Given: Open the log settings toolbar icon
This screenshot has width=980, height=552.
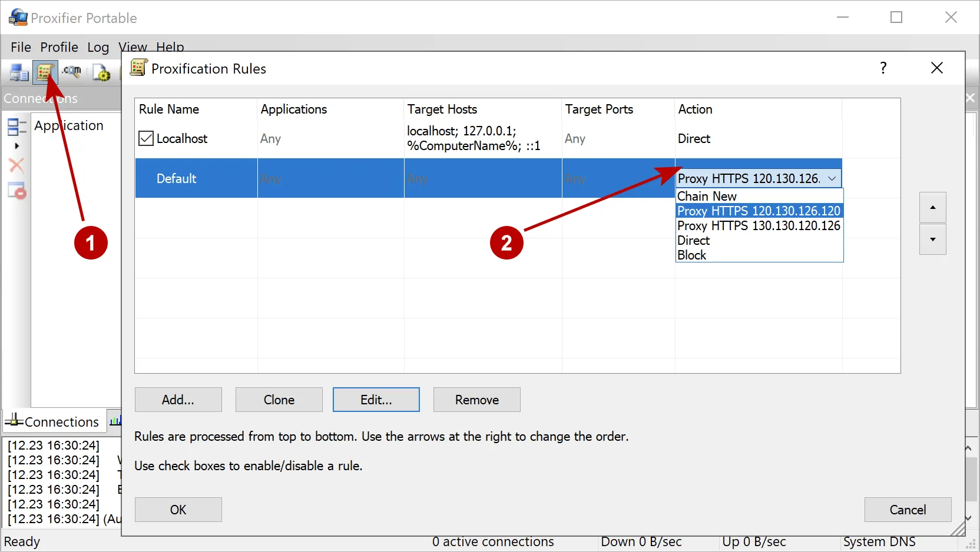Looking at the screenshot, I should (x=101, y=72).
